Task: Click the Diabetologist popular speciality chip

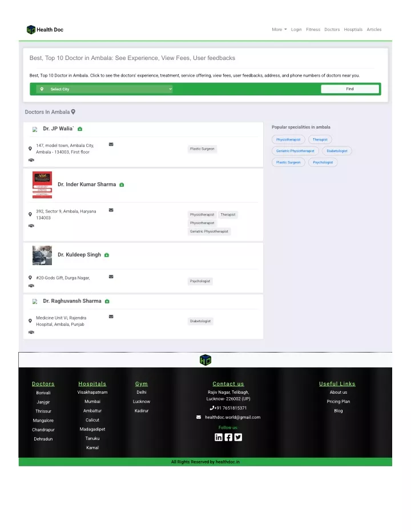Action: coord(337,151)
